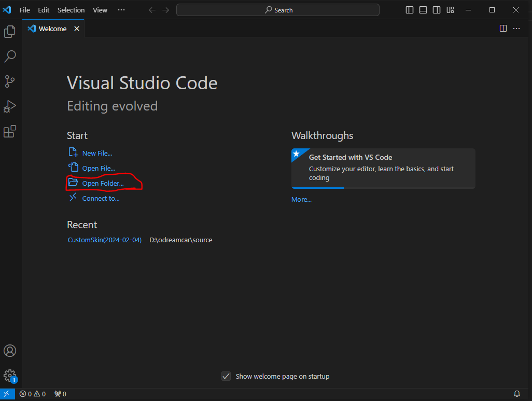Select the Welcome tab
Image resolution: width=532 pixels, height=401 pixels.
(53, 29)
